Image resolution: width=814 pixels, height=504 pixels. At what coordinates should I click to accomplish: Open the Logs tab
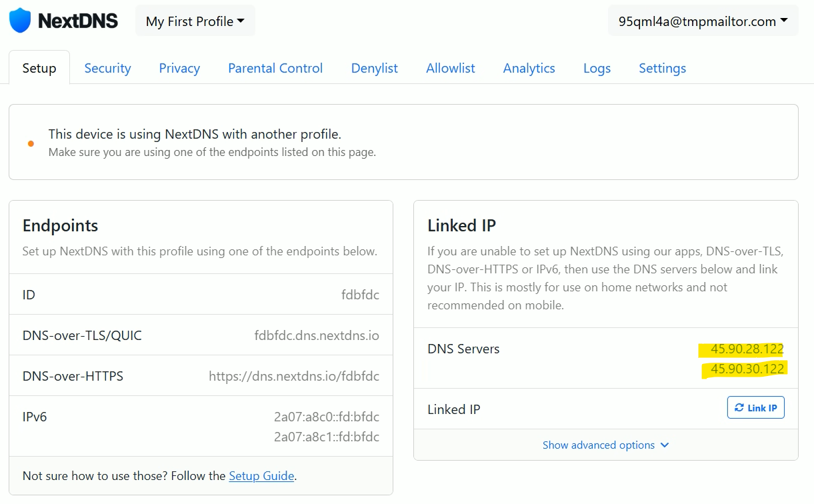[x=597, y=68]
